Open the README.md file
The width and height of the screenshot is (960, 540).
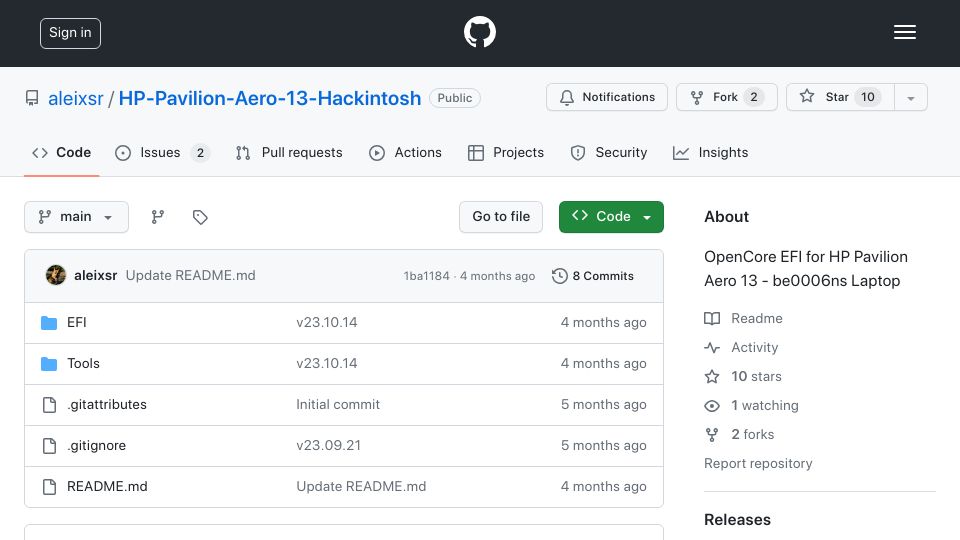(x=107, y=487)
